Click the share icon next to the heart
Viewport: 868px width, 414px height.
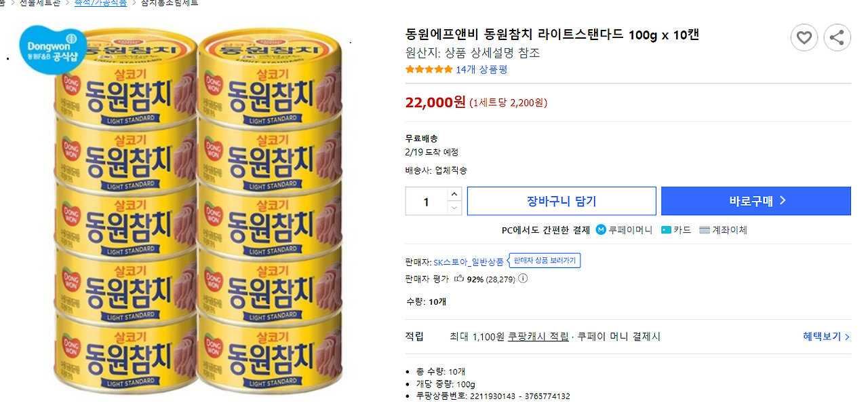837,37
